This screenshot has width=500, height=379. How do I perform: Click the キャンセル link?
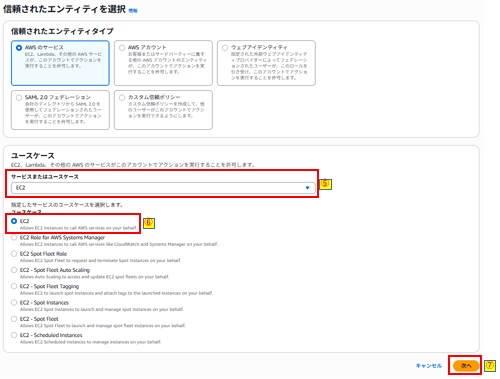pos(429,366)
